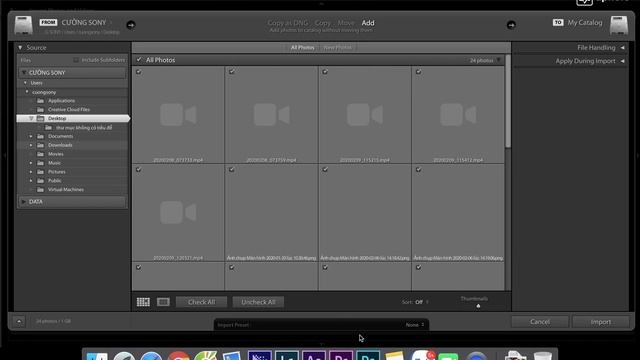The height and width of the screenshot is (360, 640).
Task: Select the Move import method
Action: 346,23
